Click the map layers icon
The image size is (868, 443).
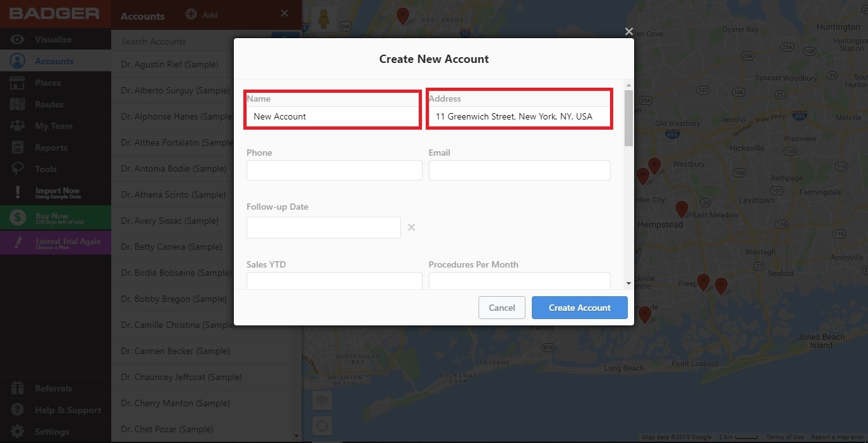point(322,400)
